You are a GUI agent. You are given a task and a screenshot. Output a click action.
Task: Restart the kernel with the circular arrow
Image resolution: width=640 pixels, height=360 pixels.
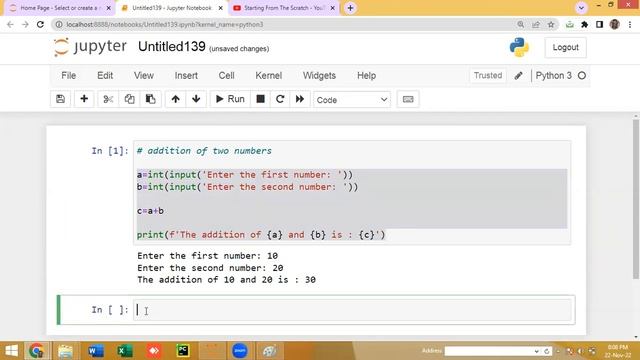pyautogui.click(x=280, y=99)
